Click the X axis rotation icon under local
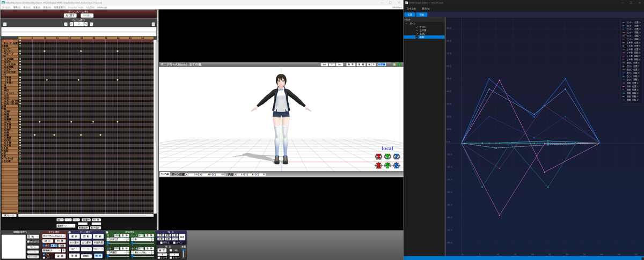This screenshot has height=260, width=644. coord(378,157)
